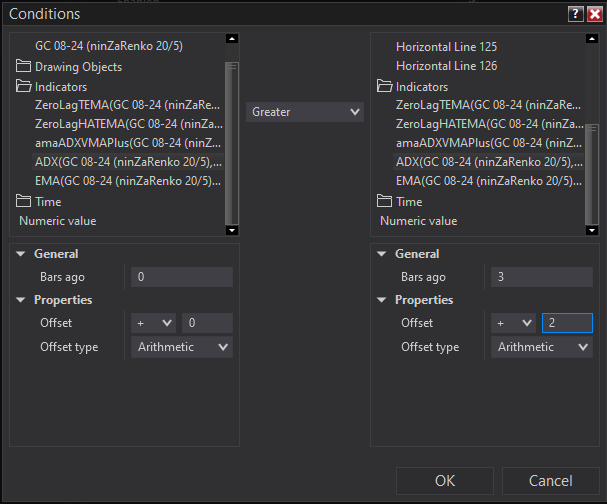This screenshot has width=607, height=504.
Task: Select Numeric value in left list
Action: coord(58,220)
